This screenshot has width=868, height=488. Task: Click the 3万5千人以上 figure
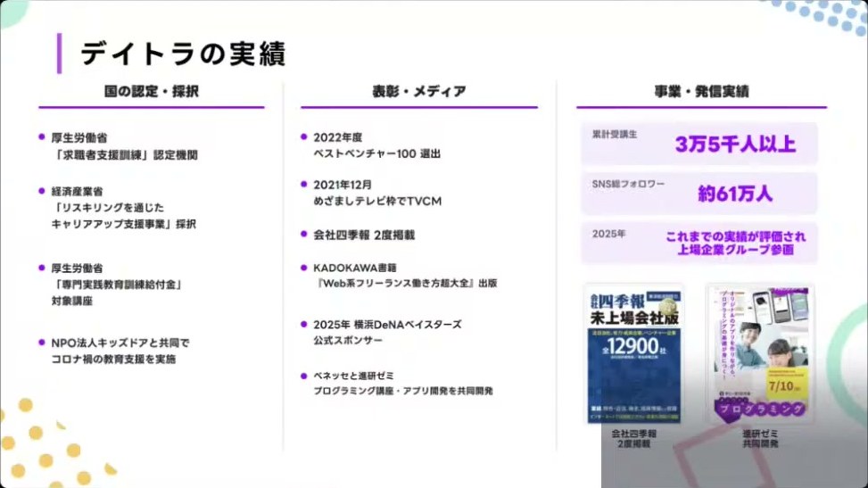[x=735, y=144]
